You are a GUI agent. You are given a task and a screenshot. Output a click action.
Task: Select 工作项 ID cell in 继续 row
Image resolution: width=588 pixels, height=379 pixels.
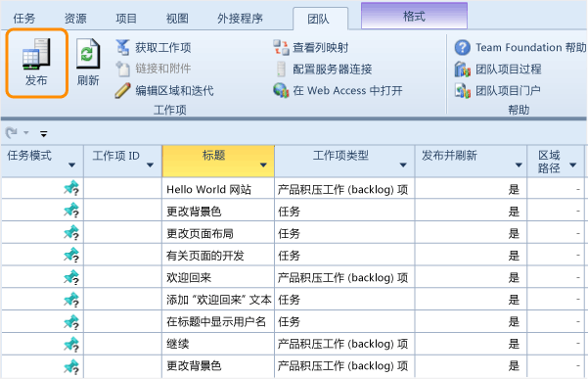point(122,344)
